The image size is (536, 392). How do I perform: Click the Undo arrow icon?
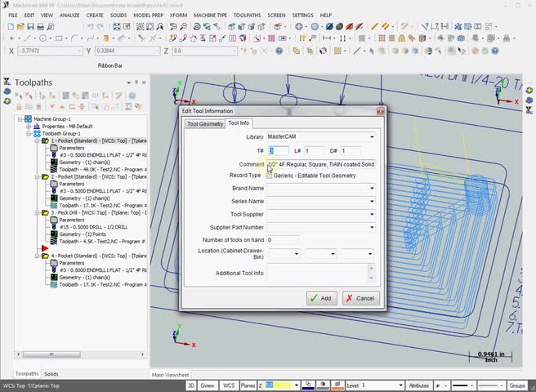(x=90, y=27)
